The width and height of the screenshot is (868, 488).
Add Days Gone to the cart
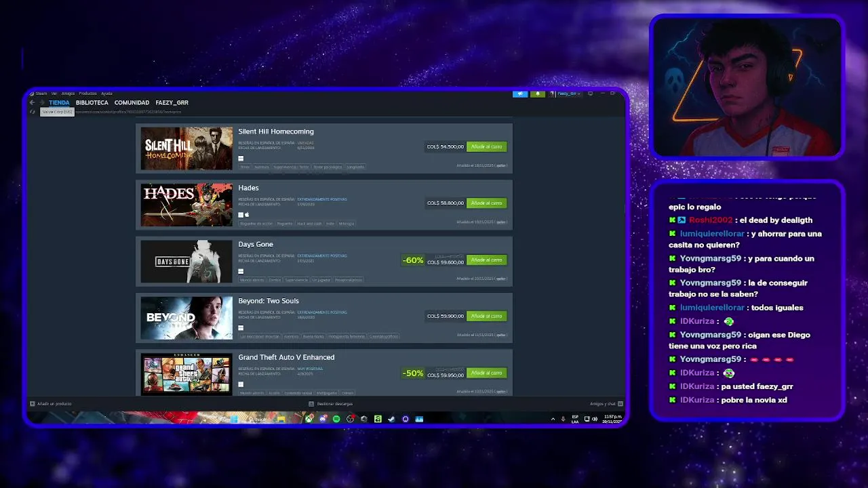pyautogui.click(x=486, y=260)
